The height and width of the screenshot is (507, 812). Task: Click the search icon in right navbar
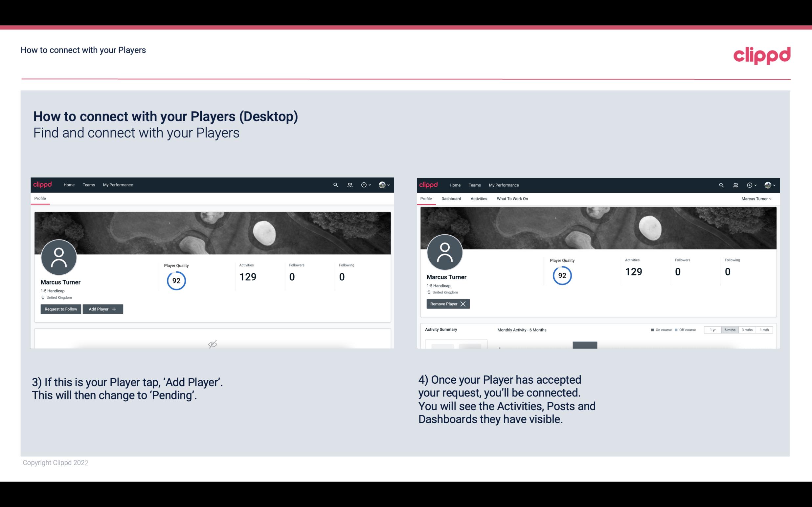click(720, 185)
